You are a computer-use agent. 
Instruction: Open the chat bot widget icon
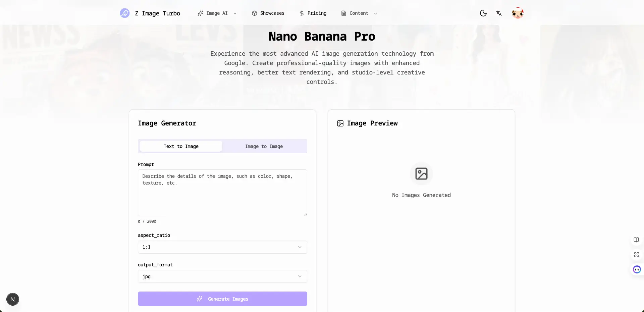[637, 269]
